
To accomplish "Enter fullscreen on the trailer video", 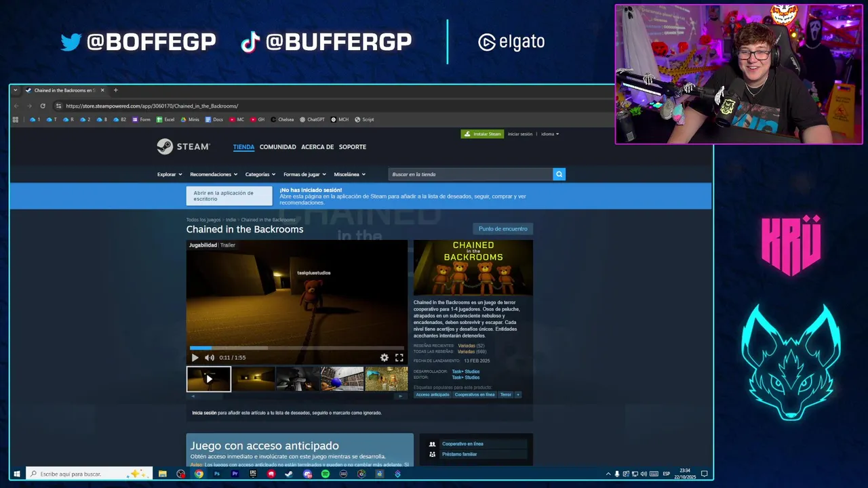I will coord(399,357).
